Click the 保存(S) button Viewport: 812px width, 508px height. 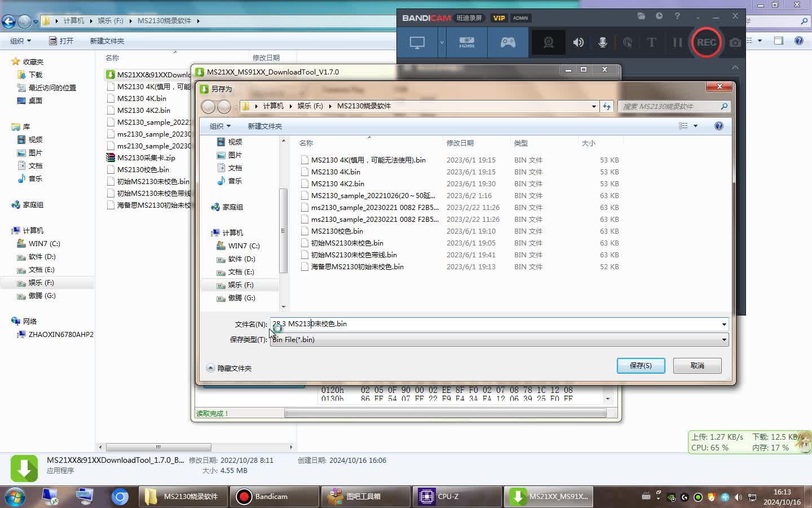641,365
